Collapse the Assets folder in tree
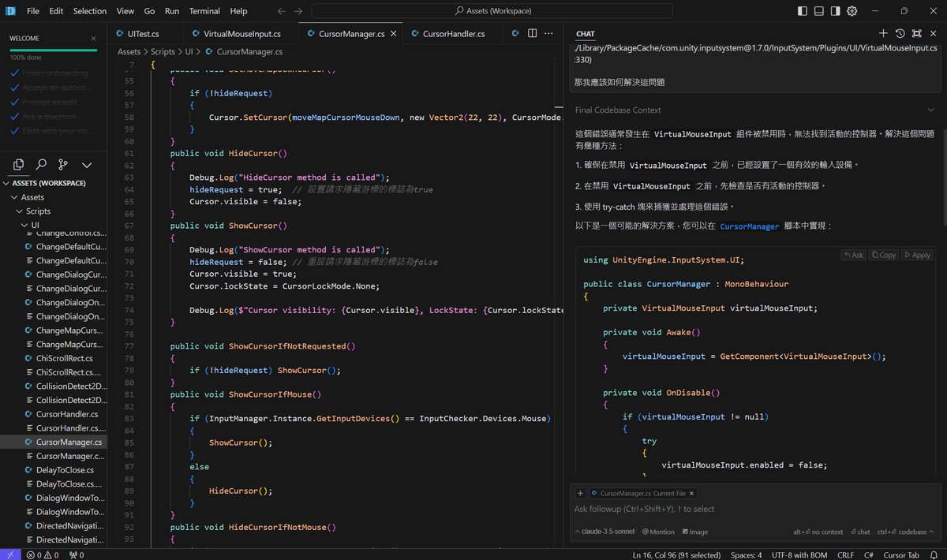The height and width of the screenshot is (560, 947). click(54, 197)
